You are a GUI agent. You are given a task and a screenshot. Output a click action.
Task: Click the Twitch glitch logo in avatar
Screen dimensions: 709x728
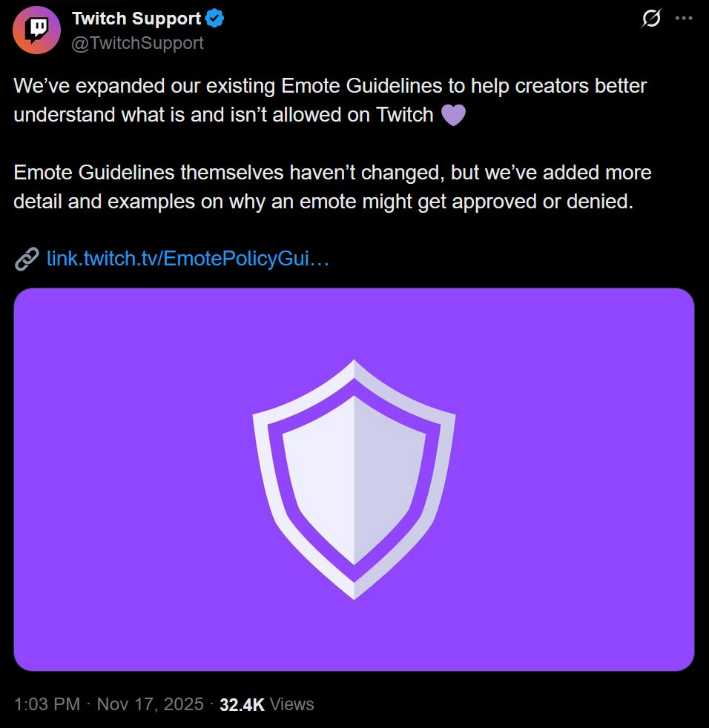(38, 30)
